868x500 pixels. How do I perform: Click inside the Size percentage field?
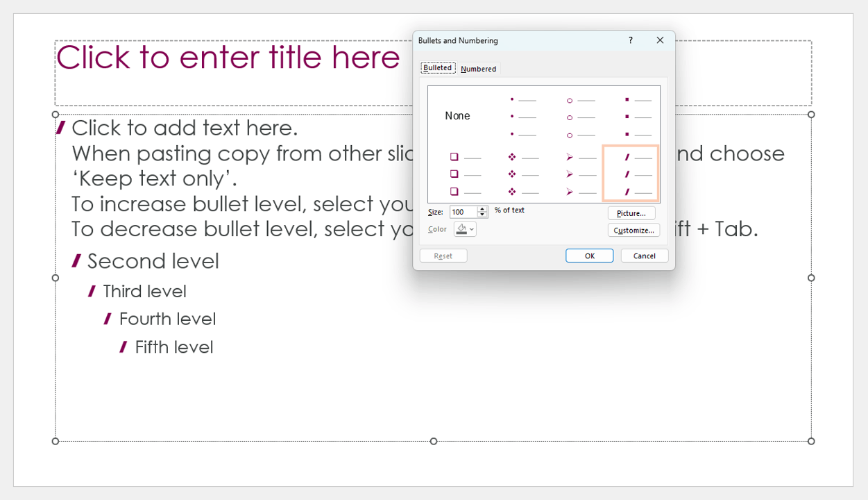pos(461,212)
